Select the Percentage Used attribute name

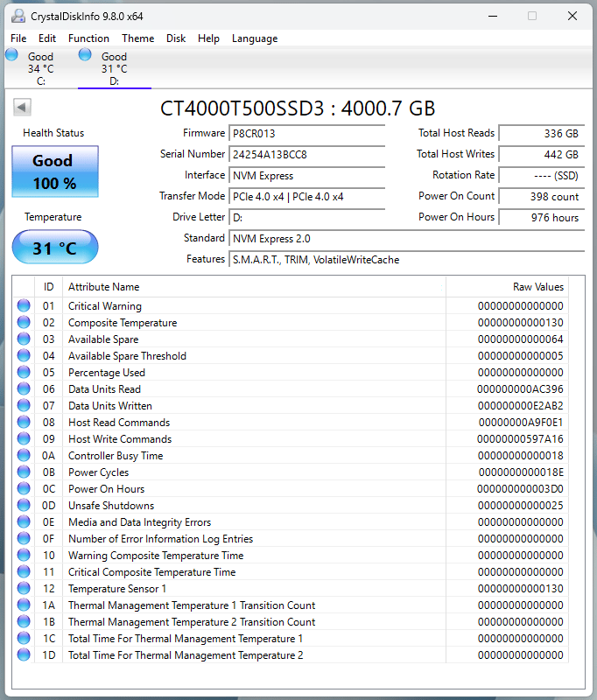click(x=107, y=373)
